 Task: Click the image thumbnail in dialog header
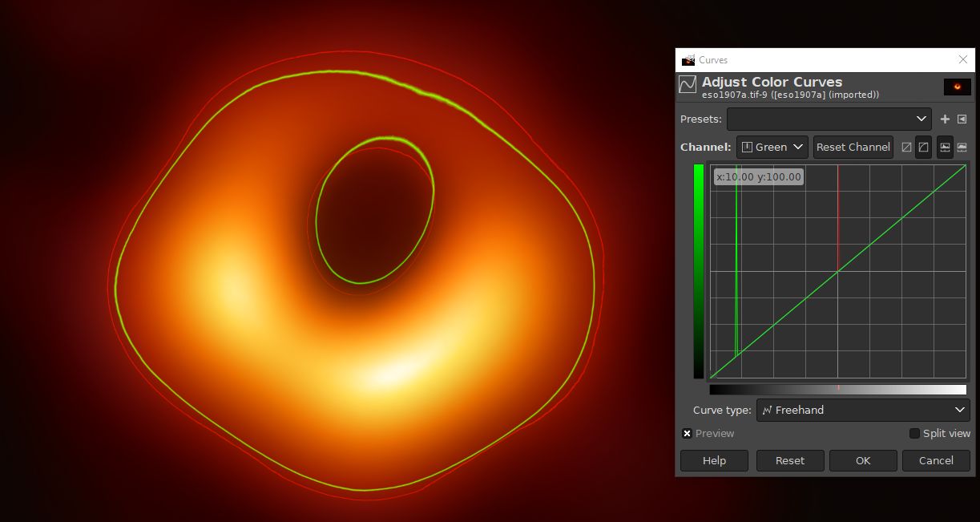pos(957,87)
